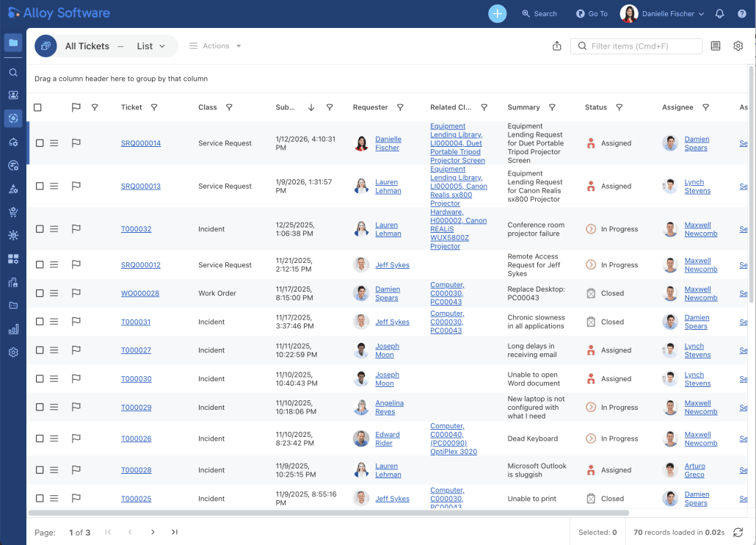Viewport: 756px width, 545px height.
Task: Check the box for ticket WO000028
Action: coord(40,293)
